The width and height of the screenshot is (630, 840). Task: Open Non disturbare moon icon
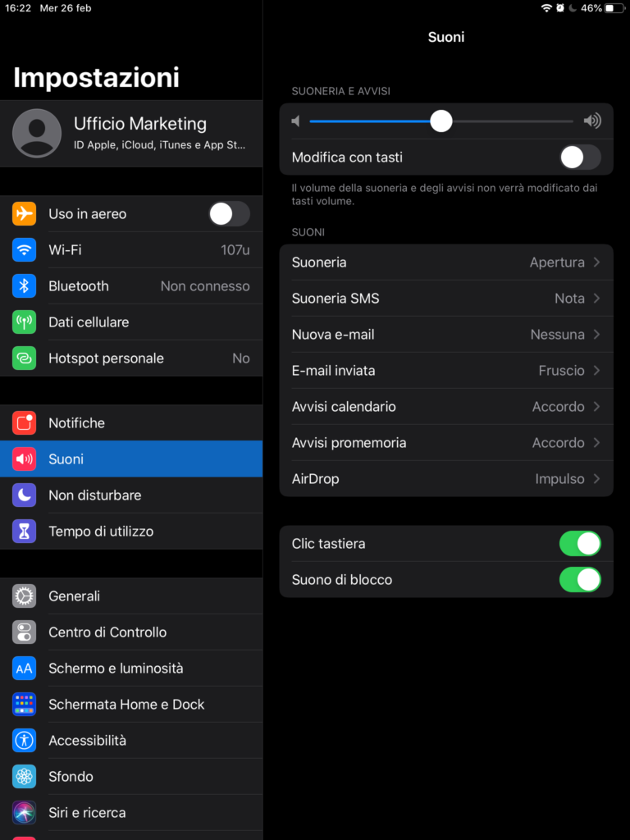25,495
